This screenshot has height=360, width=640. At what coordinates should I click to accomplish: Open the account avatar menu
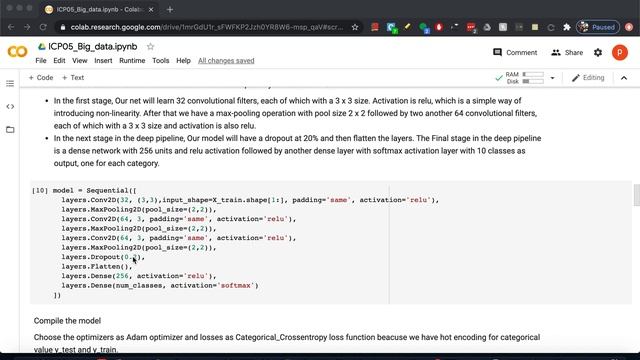click(x=620, y=52)
